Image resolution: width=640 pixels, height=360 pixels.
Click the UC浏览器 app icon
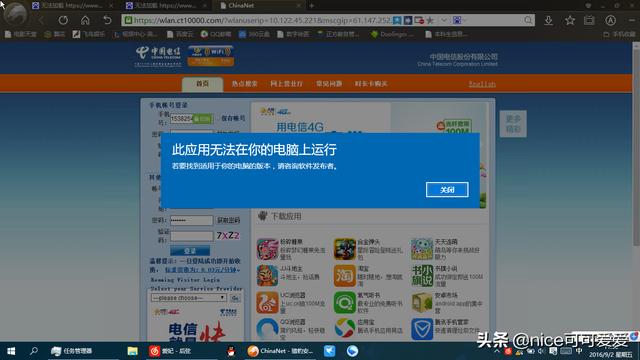(x=267, y=302)
